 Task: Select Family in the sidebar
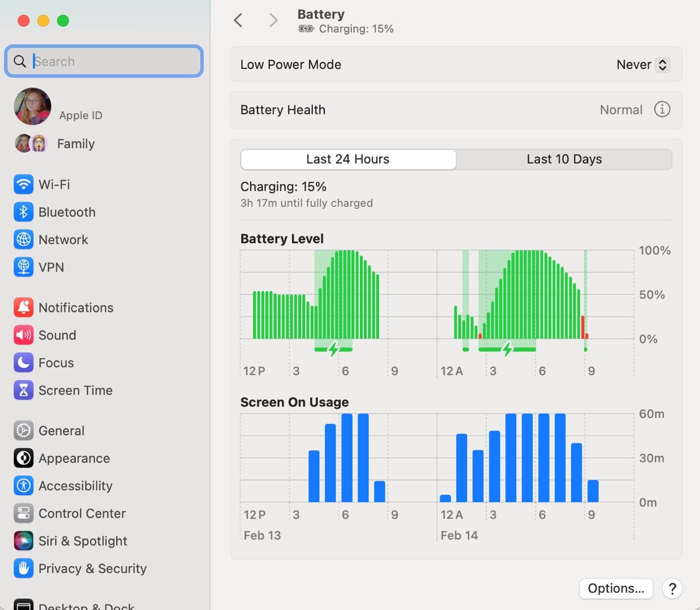click(x=76, y=144)
